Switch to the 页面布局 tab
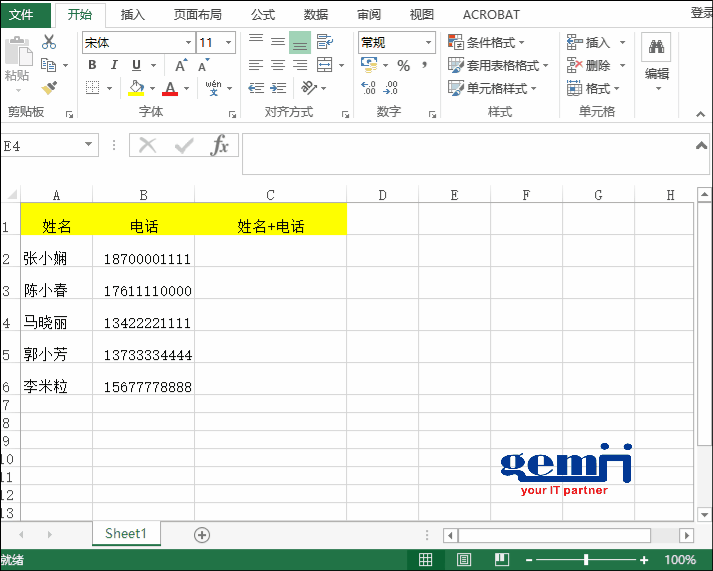The height and width of the screenshot is (571, 713). 198,15
